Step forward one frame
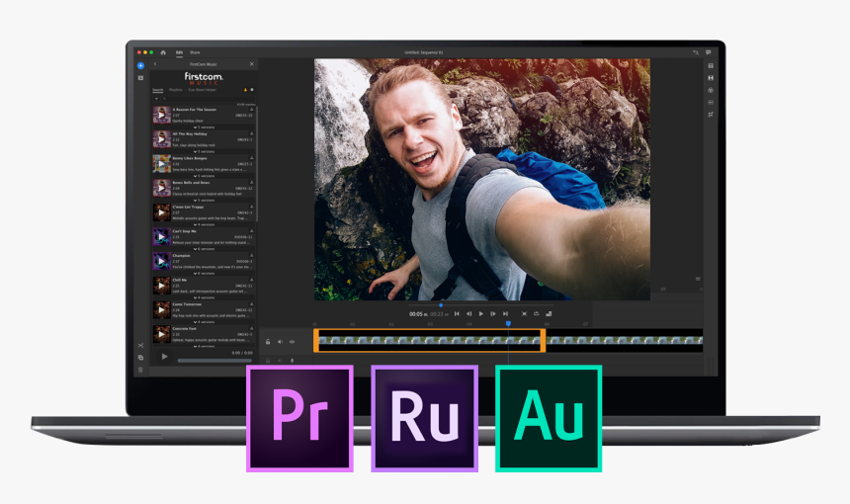 pos(493,314)
